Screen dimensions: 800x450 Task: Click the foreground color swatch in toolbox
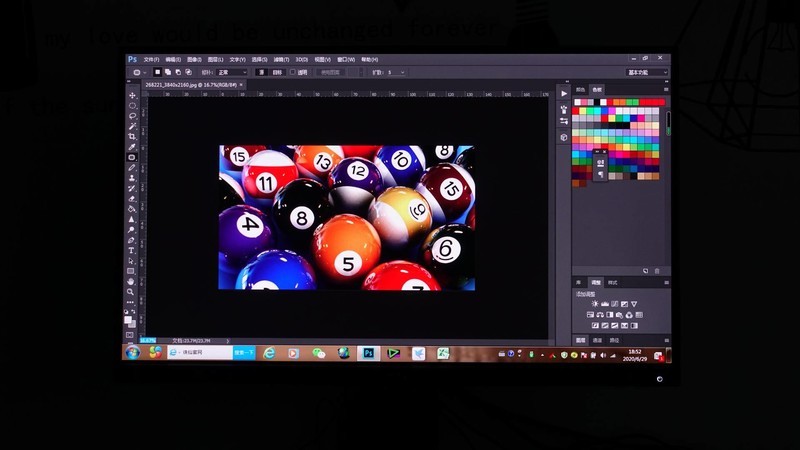(129, 319)
